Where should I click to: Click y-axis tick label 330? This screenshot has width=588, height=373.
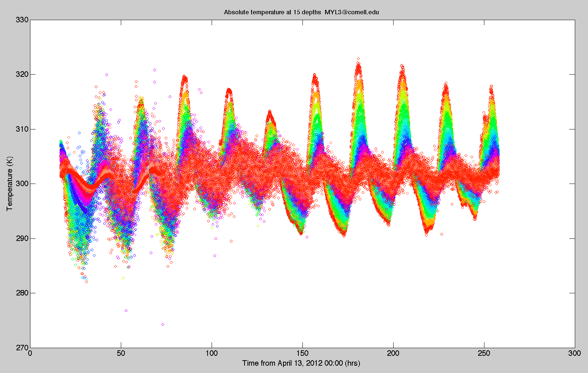click(x=22, y=20)
